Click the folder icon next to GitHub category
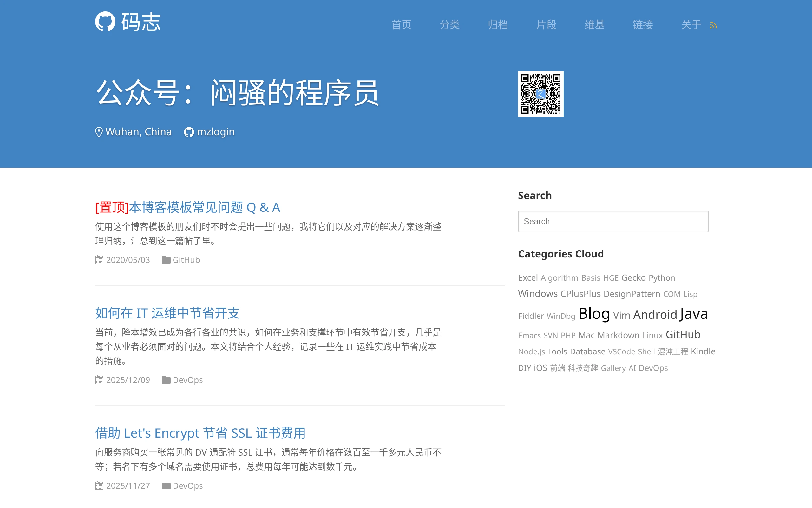The width and height of the screenshot is (812, 508). pos(166,260)
